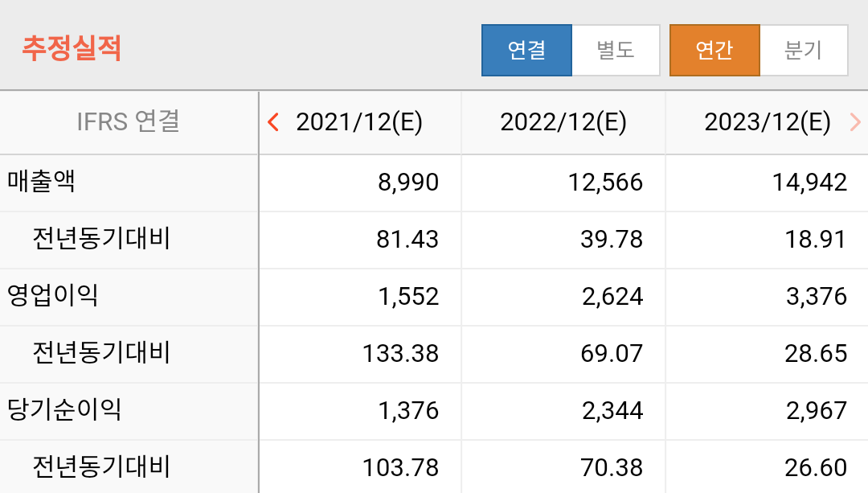Screen dimensions: 868x493
Task: Click the next year right arrow
Action: (854, 122)
